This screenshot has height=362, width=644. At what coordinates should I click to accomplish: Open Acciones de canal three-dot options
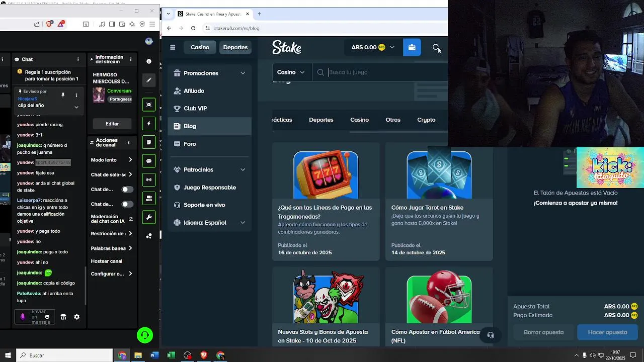tap(129, 143)
